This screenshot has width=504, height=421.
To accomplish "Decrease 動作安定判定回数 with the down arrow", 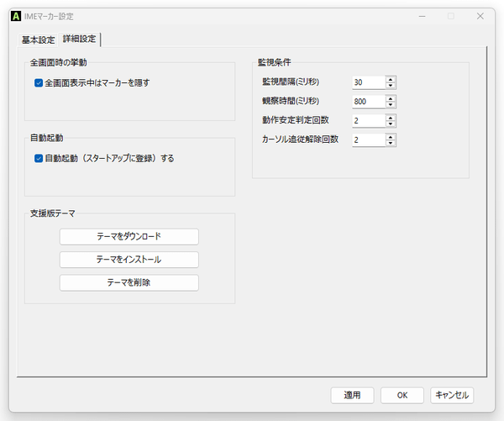I will click(x=391, y=124).
